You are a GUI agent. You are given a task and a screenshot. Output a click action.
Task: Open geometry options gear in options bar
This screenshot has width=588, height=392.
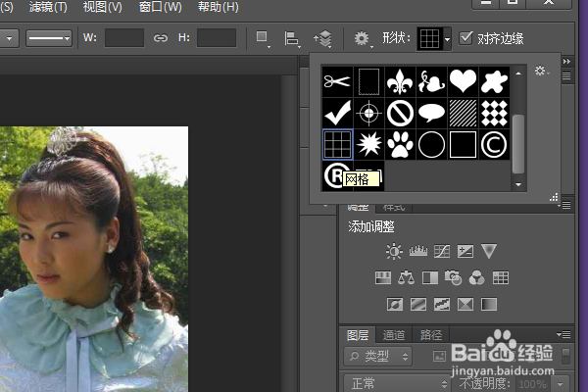(x=363, y=38)
